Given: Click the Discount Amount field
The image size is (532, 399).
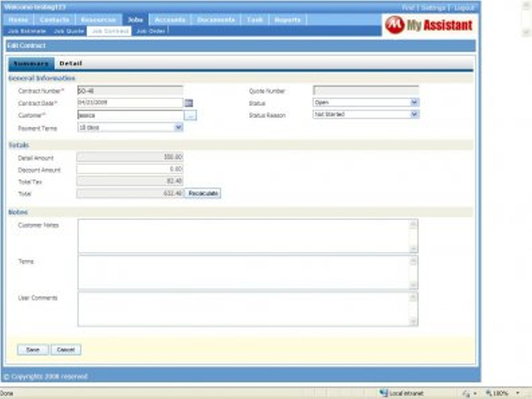Looking at the screenshot, I should coord(130,169).
